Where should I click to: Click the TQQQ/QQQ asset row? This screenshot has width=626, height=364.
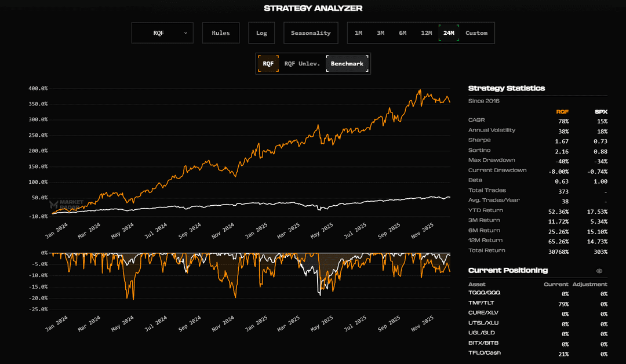(x=484, y=293)
